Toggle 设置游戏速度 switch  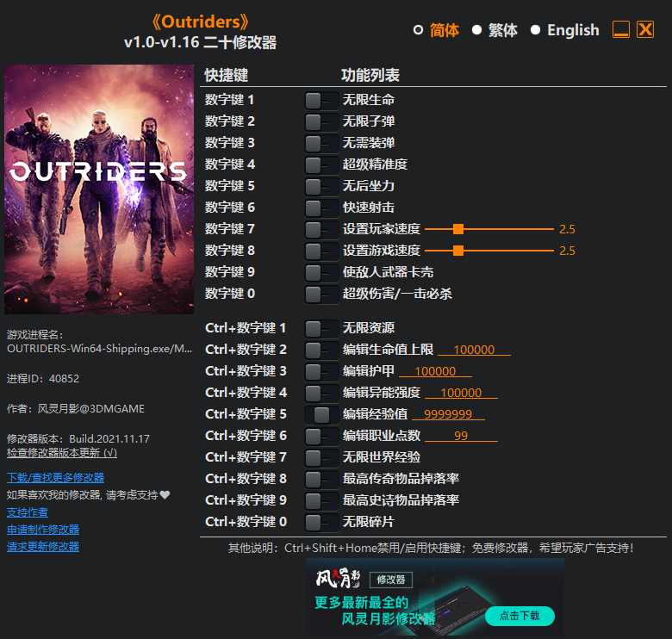[321, 251]
